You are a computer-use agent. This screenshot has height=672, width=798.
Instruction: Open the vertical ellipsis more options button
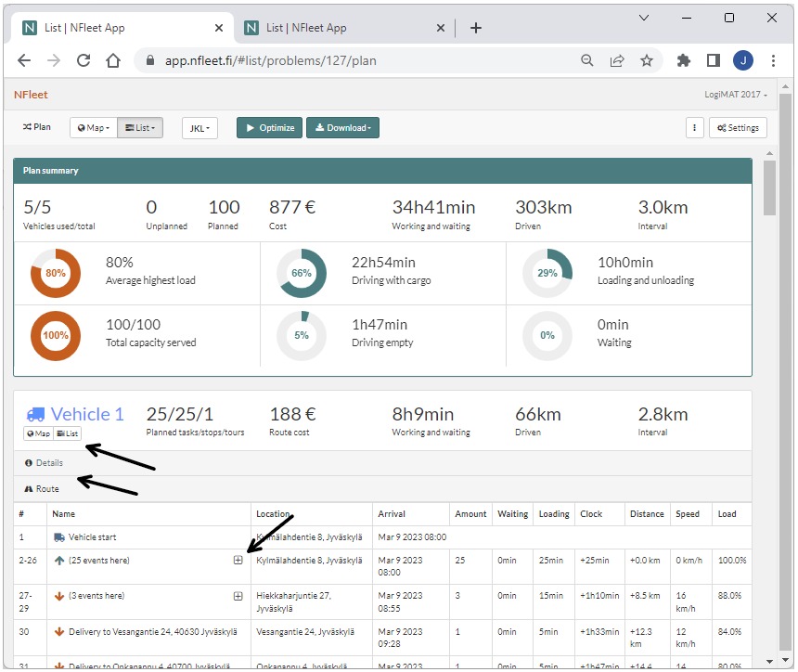click(x=694, y=128)
